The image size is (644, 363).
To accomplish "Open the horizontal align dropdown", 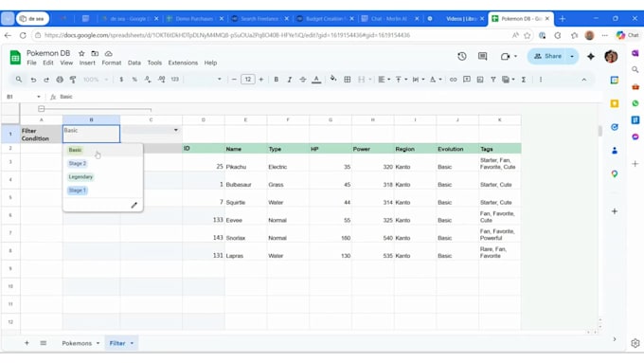I will (x=384, y=80).
